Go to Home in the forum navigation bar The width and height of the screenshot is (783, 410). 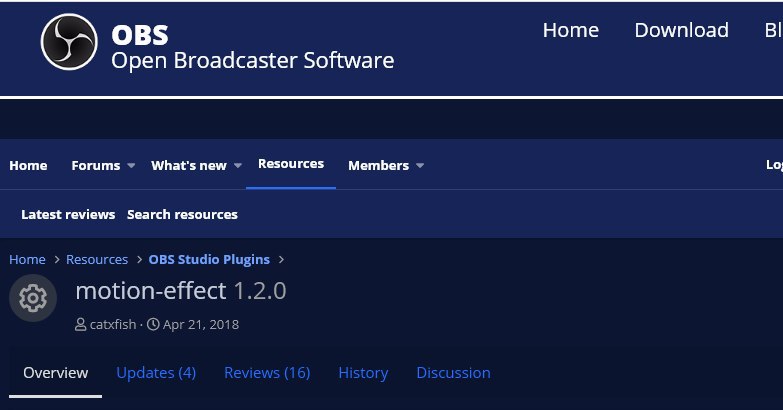(28, 165)
